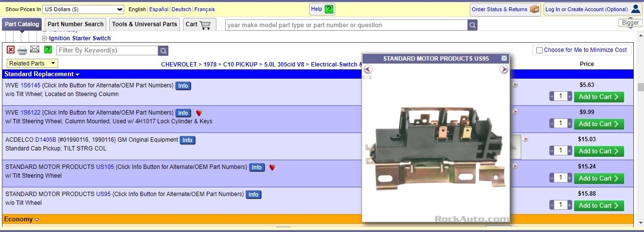Open Info for WVE 1S6145
The width and height of the screenshot is (644, 232).
point(183,86)
